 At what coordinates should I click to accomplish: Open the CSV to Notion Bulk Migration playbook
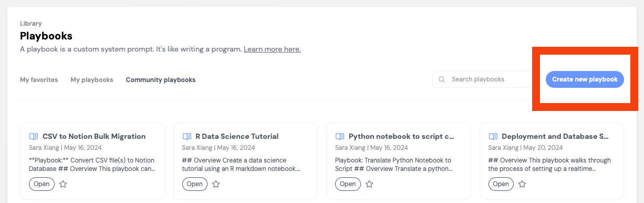[41, 184]
